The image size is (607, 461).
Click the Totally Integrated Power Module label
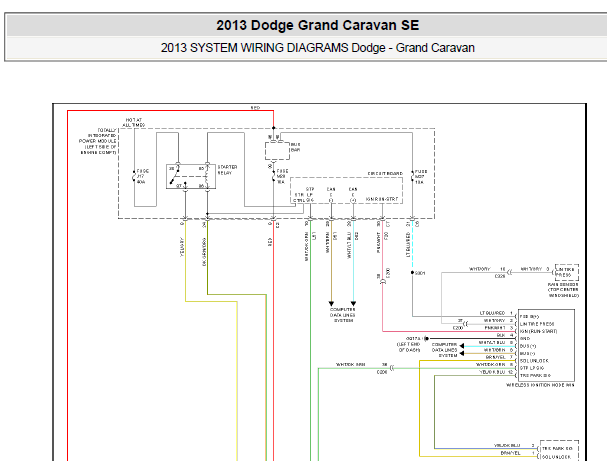click(98, 141)
